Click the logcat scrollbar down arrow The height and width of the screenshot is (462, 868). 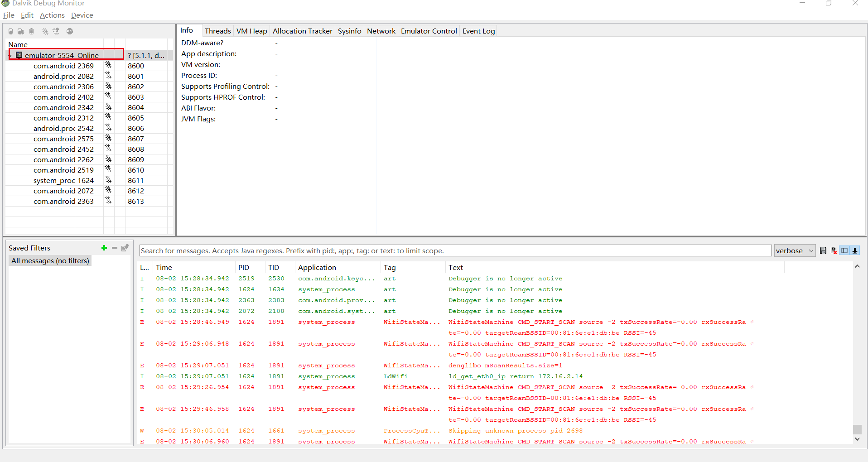tap(857, 439)
